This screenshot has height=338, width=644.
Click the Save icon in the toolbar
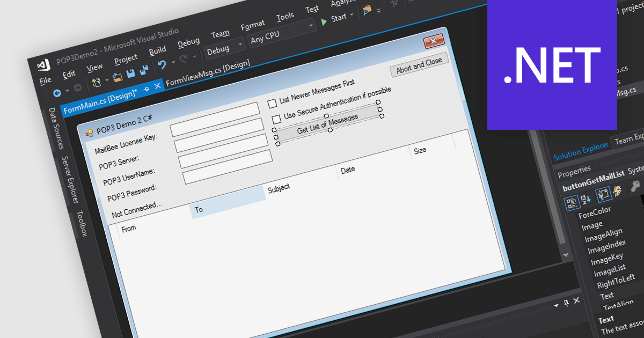pos(130,73)
